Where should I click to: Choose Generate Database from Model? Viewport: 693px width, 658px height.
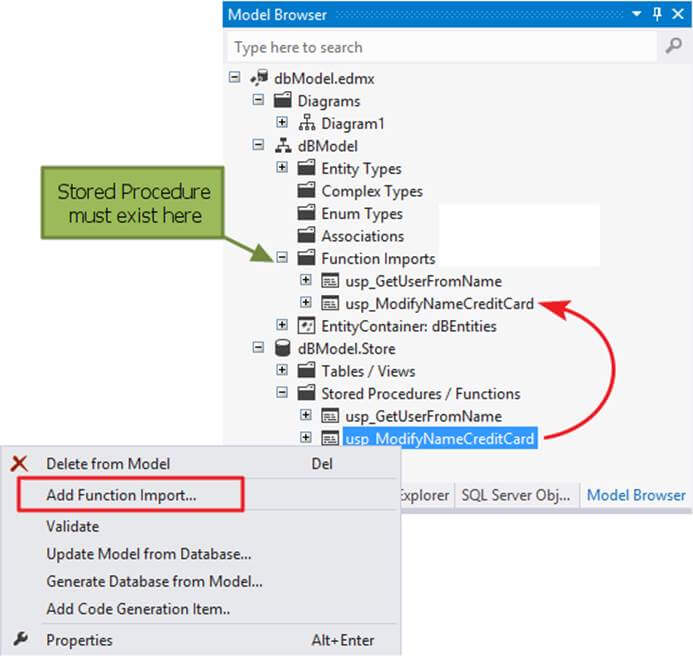click(x=154, y=581)
